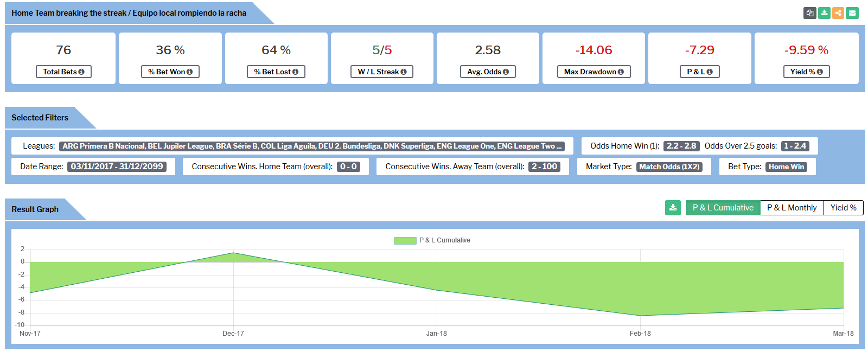The height and width of the screenshot is (352, 868).
Task: Click the info icon on Avg. Odds
Action: coord(506,72)
